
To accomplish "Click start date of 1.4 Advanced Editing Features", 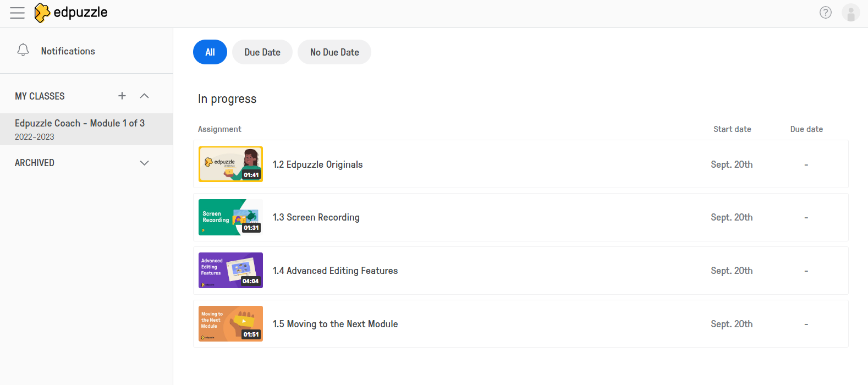I will click(x=732, y=271).
